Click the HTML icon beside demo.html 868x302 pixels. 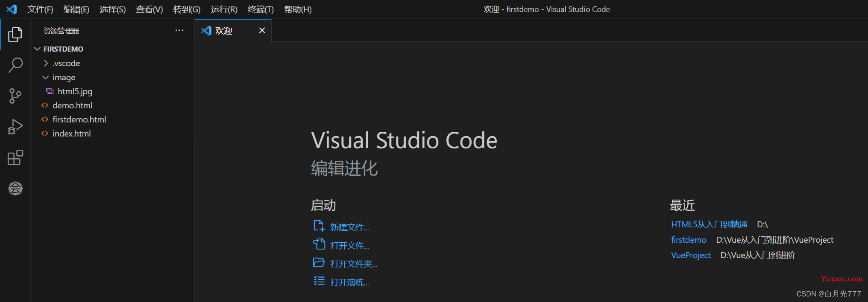point(44,105)
